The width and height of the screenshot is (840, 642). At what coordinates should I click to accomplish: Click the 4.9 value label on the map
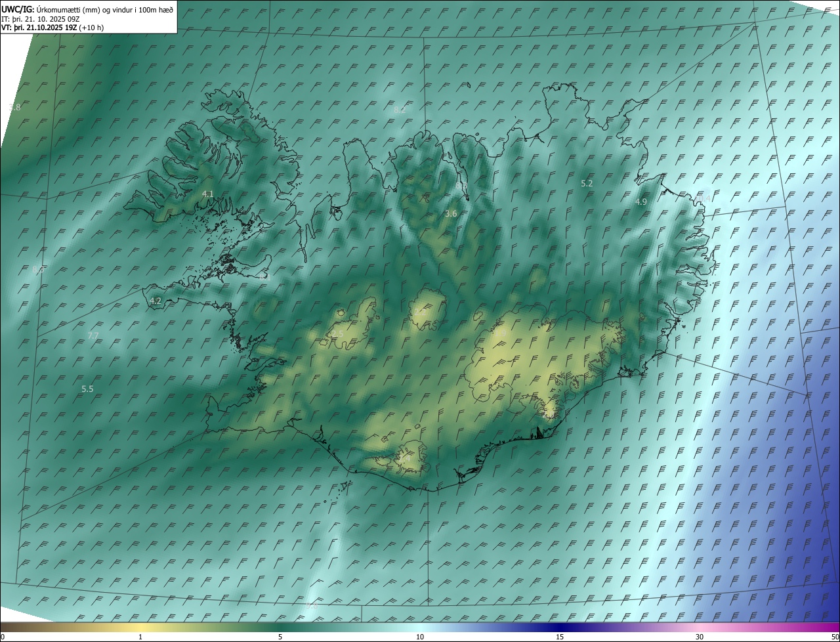click(641, 202)
